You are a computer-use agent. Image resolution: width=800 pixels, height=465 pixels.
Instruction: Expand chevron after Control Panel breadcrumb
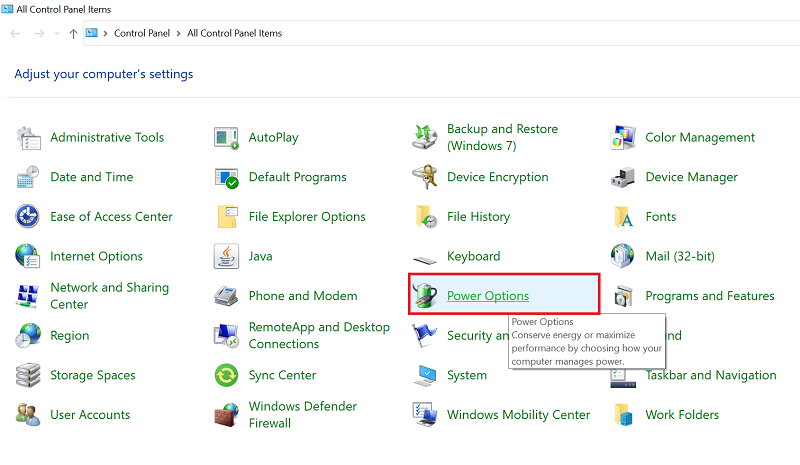179,34
